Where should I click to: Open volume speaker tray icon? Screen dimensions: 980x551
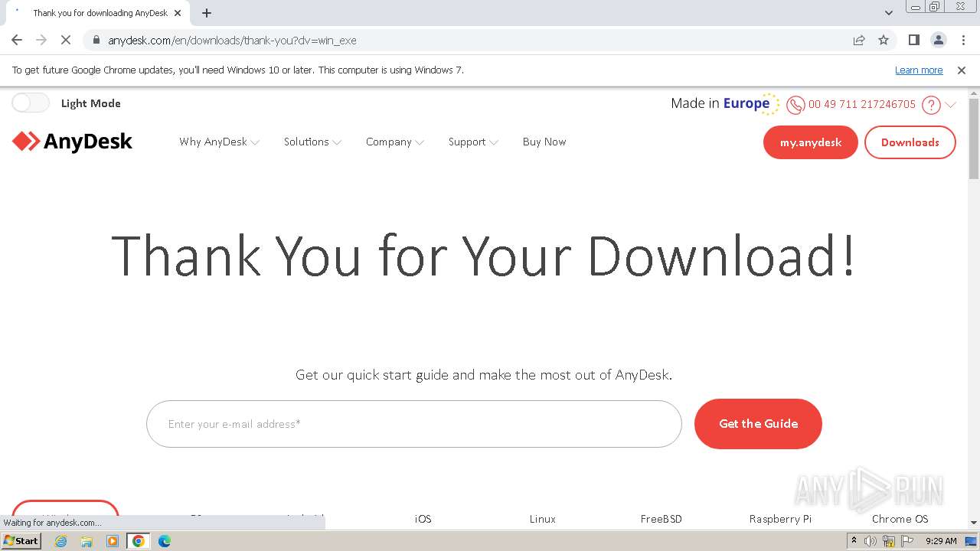(871, 541)
